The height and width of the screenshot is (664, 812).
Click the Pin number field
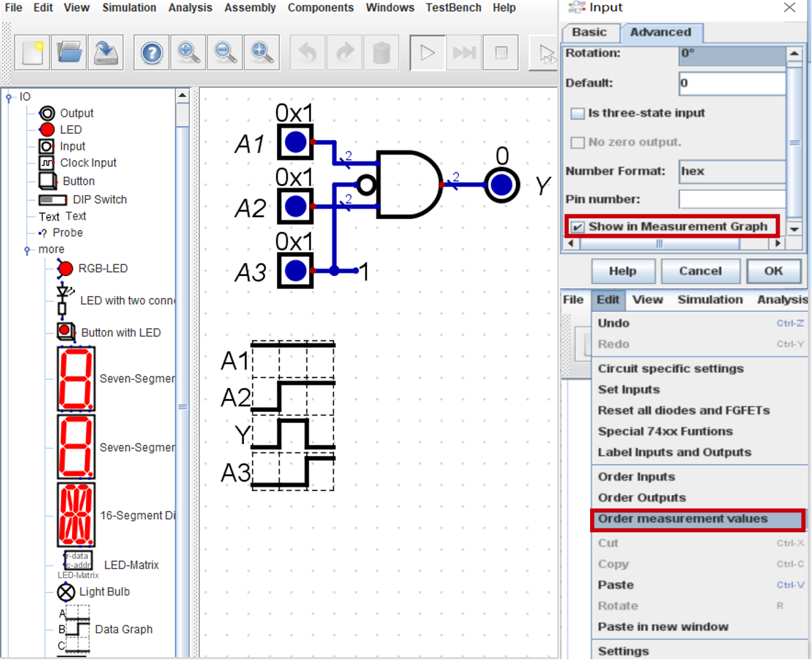click(732, 199)
